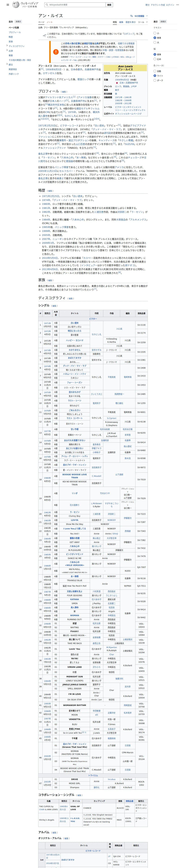The width and height of the screenshot is (186, 868).
Task: Switch to the ノート tab
Action: [x=50, y=22]
